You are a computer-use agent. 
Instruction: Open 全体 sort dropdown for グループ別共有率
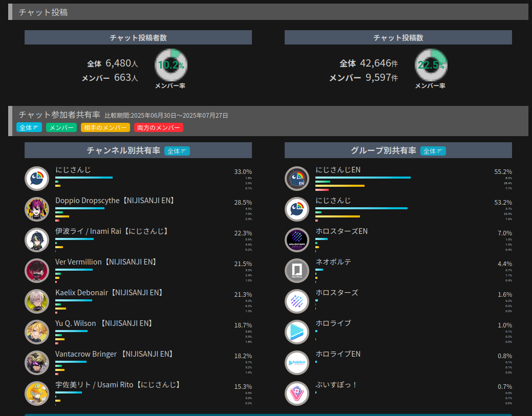tap(433, 151)
